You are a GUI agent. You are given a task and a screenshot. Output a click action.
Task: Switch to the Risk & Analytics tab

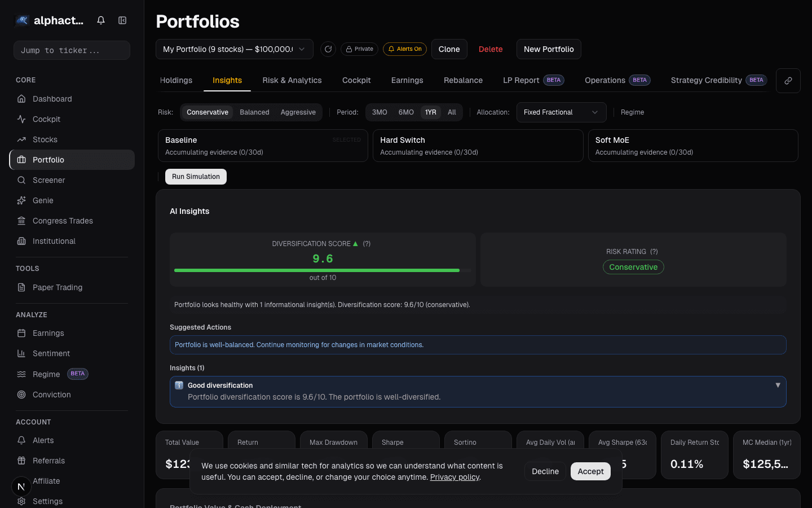[x=292, y=80]
